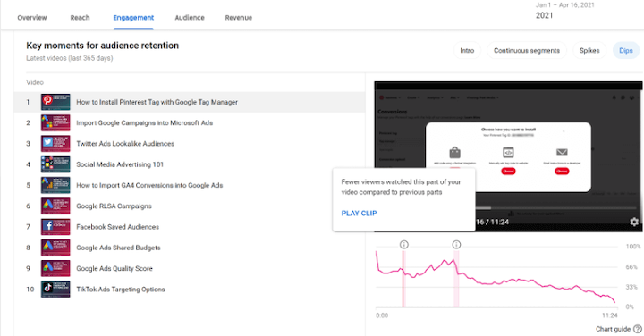Select the Continuous segments chip
The image size is (644, 336).
pyautogui.click(x=527, y=50)
